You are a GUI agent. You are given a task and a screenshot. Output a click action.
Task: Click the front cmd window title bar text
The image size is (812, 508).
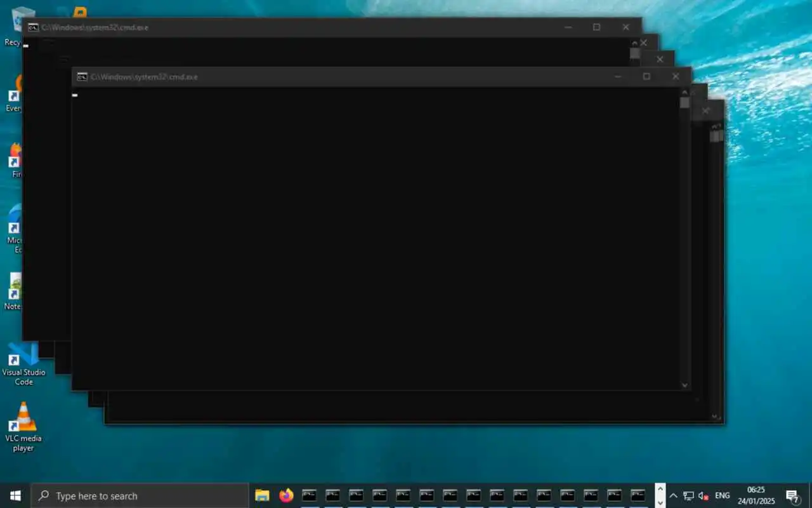coord(145,77)
